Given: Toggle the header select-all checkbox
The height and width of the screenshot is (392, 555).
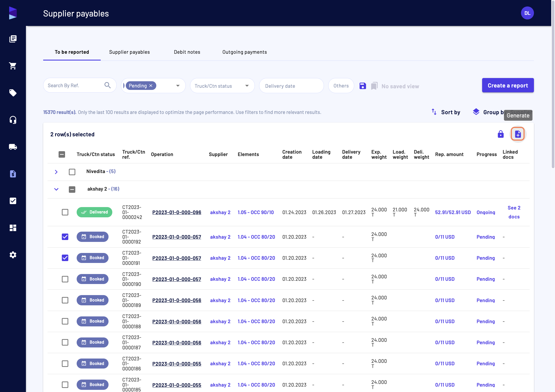Looking at the screenshot, I should tap(62, 154).
